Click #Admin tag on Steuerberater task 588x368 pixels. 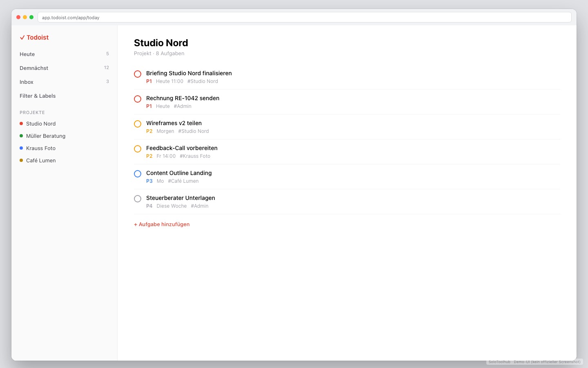[x=200, y=206]
